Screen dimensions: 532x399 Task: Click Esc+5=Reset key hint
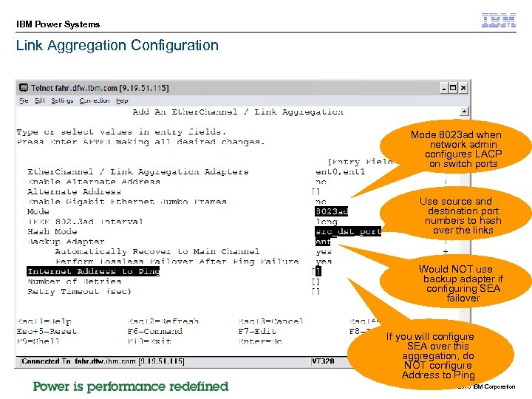47,331
